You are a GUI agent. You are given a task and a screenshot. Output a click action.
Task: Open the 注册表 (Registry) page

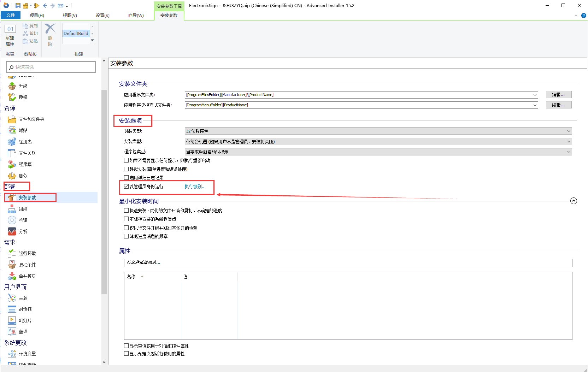pos(25,142)
